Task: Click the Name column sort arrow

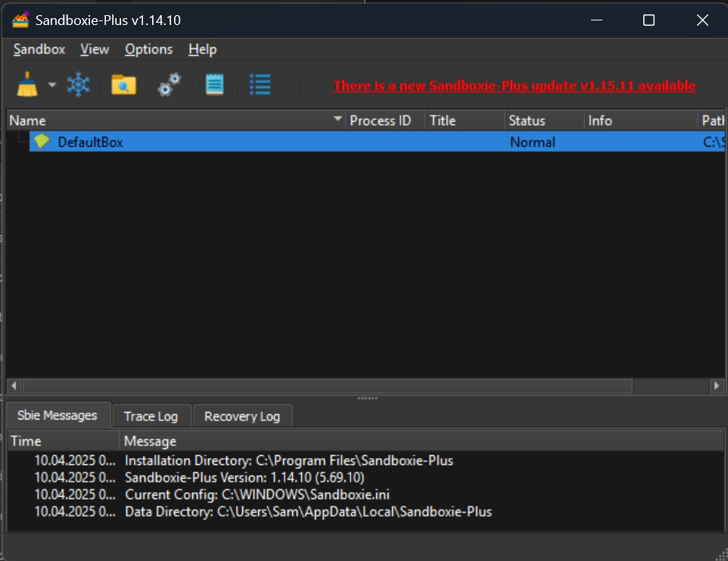Action: click(x=338, y=119)
